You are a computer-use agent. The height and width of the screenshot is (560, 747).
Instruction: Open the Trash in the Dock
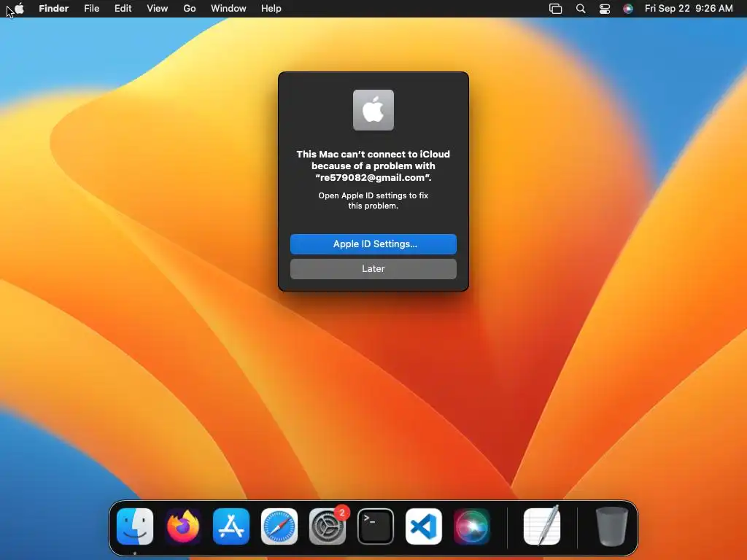pos(612,526)
